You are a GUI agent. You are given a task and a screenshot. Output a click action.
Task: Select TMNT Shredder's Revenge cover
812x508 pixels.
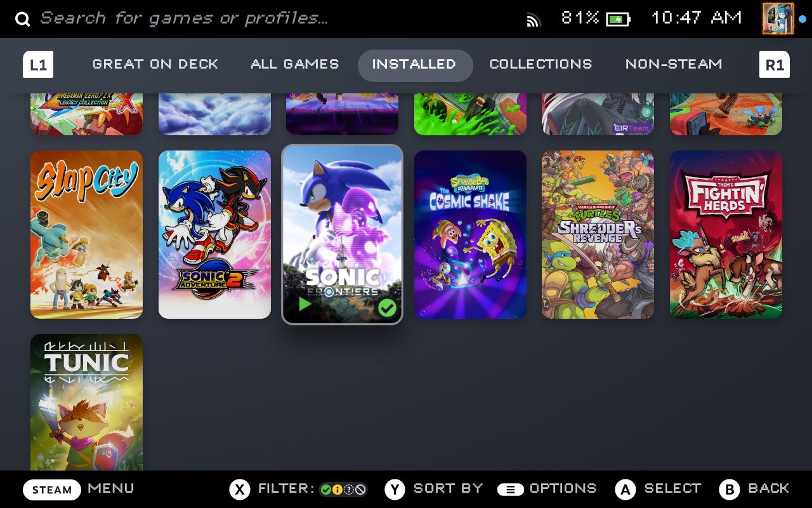click(598, 234)
